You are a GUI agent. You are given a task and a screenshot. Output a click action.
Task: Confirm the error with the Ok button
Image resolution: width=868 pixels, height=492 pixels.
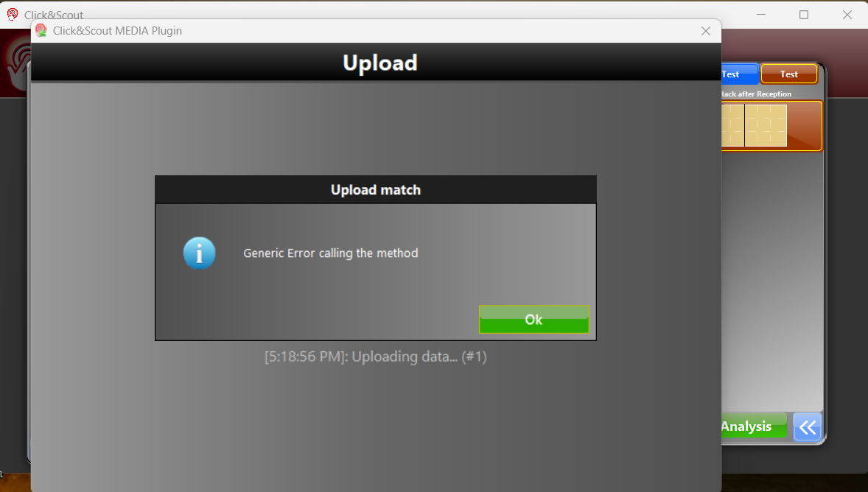click(x=533, y=320)
